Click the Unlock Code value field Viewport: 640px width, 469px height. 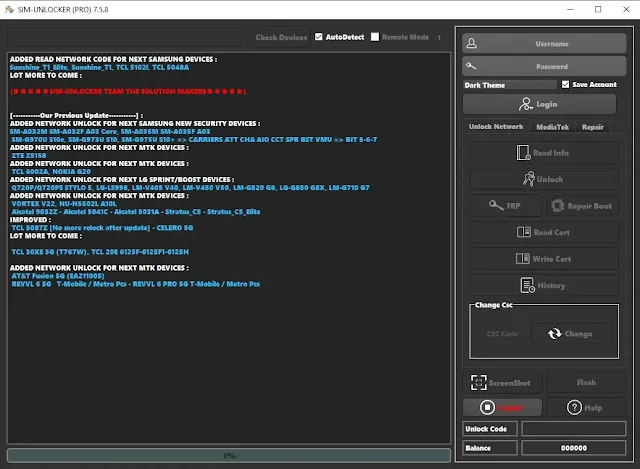(573, 429)
